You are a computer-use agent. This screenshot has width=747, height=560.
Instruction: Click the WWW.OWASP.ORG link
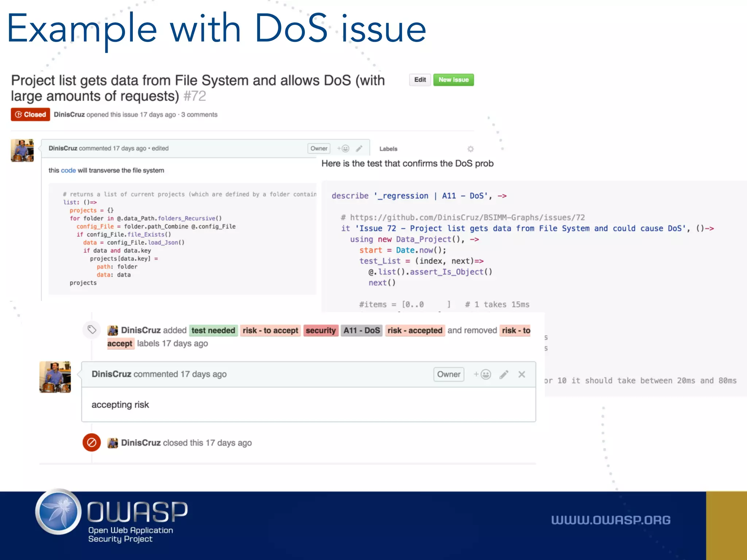tap(611, 520)
